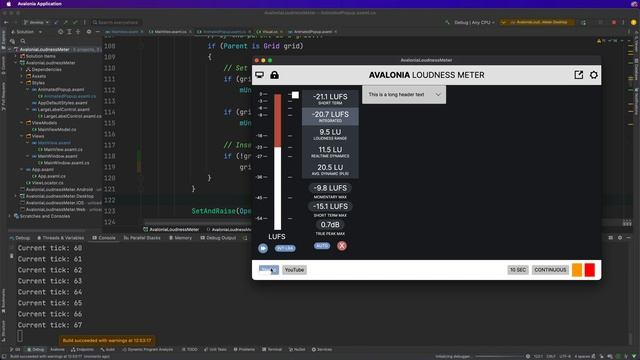Select the 9.5 LU Loudness Range reading
Viewport: 640px width, 360px height.
[x=330, y=134]
